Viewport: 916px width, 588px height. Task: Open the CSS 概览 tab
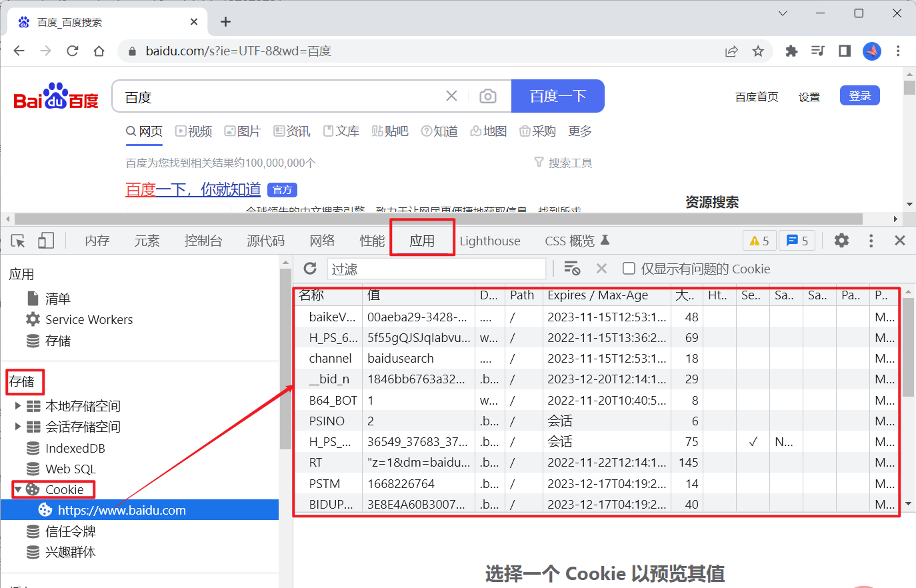[x=577, y=241]
